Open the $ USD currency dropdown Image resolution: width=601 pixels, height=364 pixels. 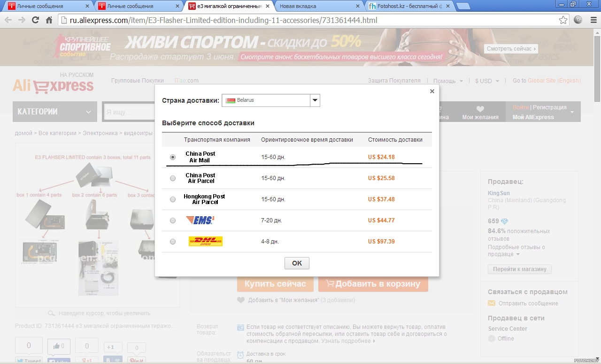(x=486, y=81)
